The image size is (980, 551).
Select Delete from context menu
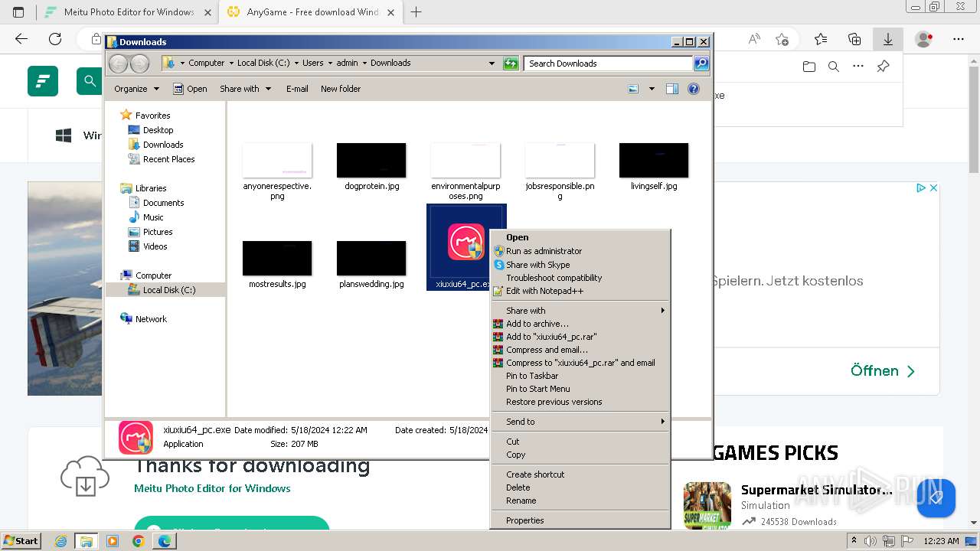click(580, 487)
